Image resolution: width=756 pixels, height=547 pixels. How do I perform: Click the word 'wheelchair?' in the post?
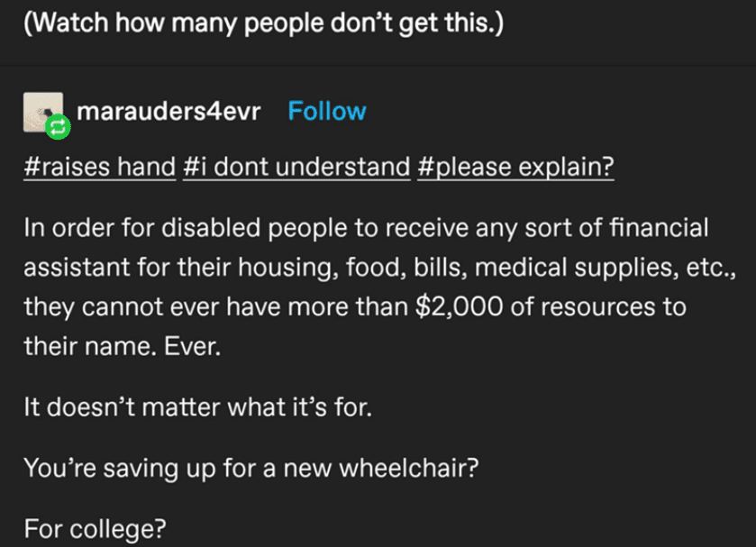(409, 468)
